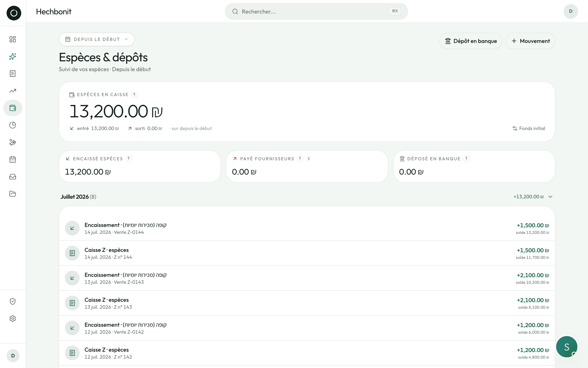Click the balance solde 13,200.00

click(532, 233)
